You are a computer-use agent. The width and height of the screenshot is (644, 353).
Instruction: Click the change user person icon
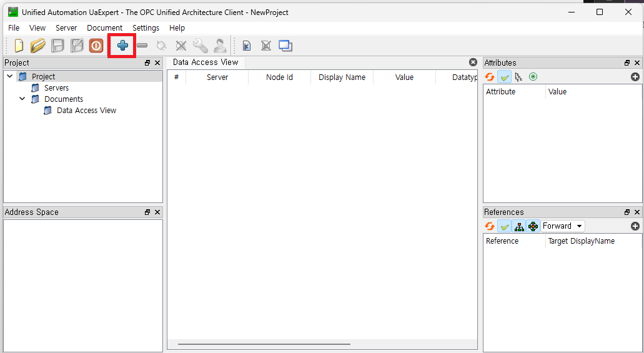[x=220, y=46]
